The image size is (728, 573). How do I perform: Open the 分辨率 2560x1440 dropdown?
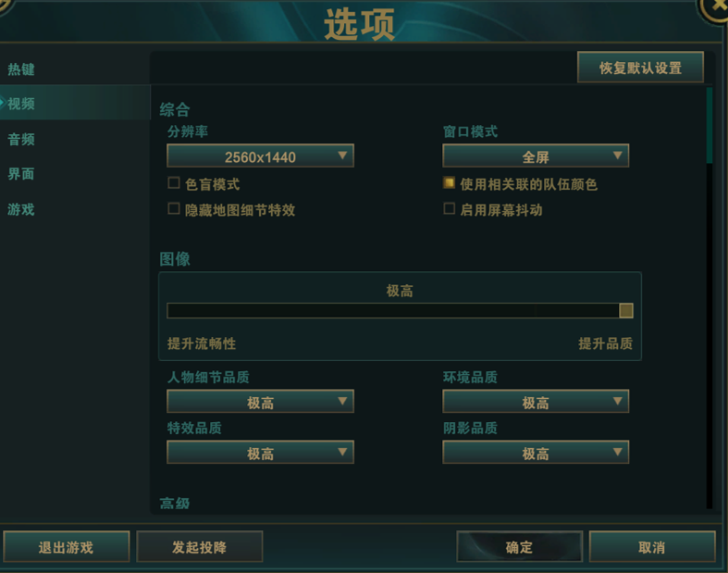pyautogui.click(x=260, y=156)
